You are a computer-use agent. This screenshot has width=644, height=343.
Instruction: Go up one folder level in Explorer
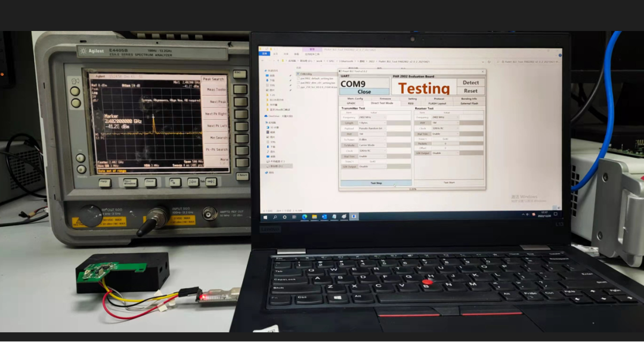tap(278, 61)
